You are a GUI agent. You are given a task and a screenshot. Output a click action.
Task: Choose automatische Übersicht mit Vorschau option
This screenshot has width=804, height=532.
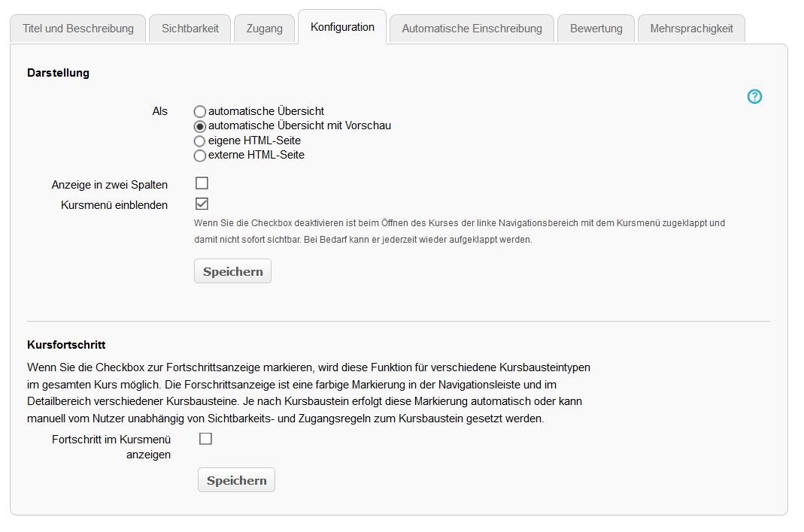pos(199,126)
